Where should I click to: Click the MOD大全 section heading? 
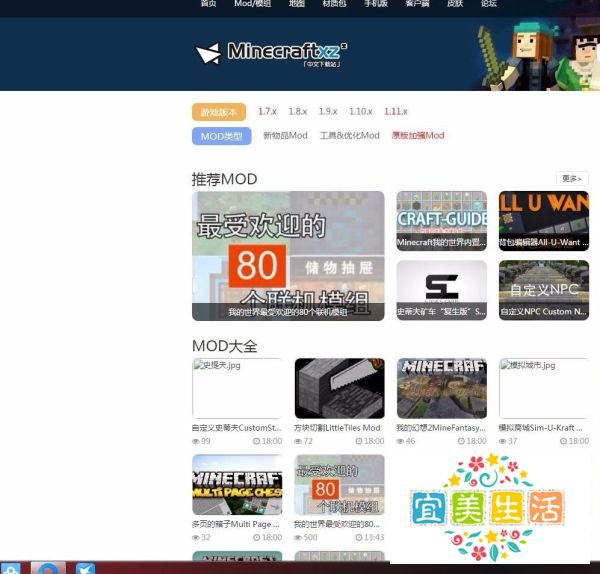[225, 346]
